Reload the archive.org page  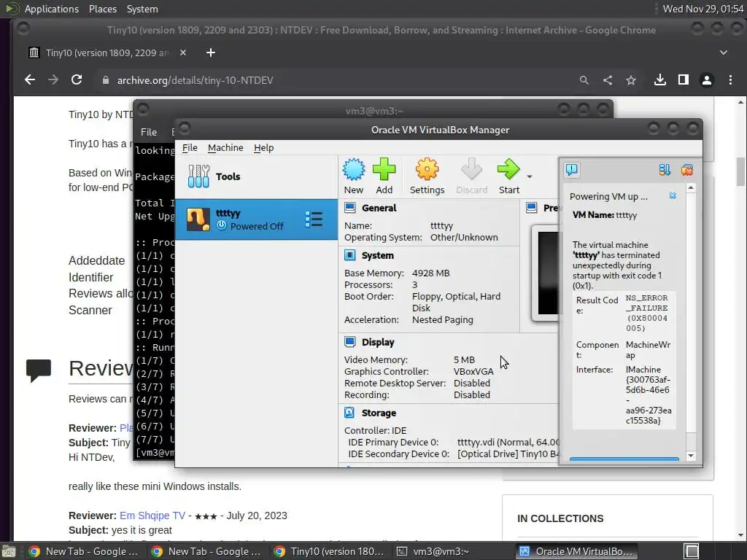click(x=76, y=80)
